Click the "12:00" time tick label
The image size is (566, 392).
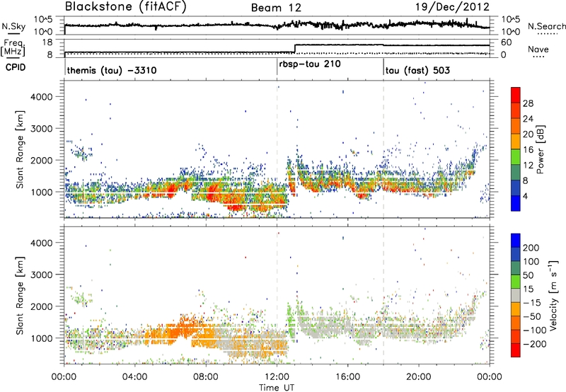[x=277, y=377]
